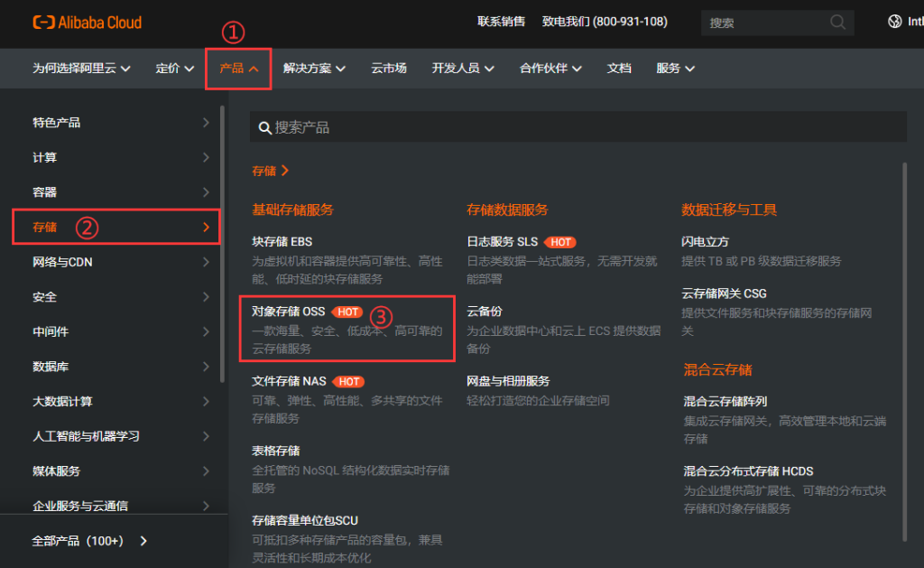Open 文件存储 NAS product

point(289,381)
